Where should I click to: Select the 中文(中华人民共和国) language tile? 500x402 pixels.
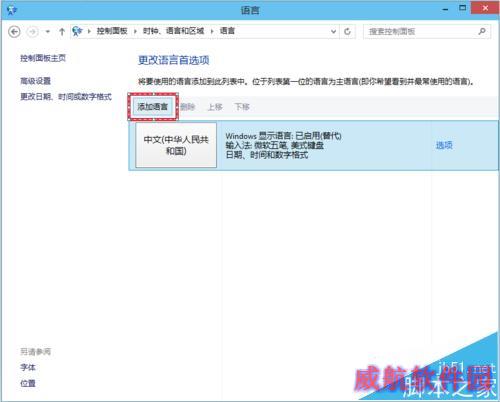pyautogui.click(x=176, y=145)
